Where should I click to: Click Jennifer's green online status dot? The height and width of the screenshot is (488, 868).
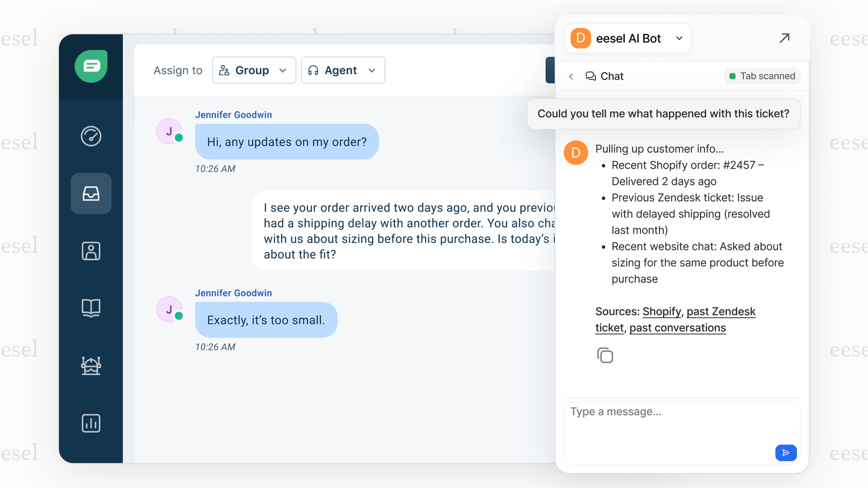(179, 138)
